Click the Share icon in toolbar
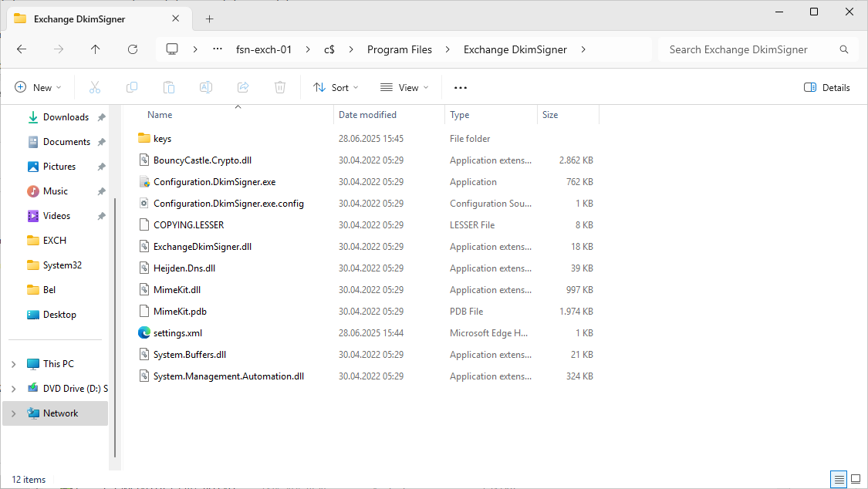 coord(243,87)
